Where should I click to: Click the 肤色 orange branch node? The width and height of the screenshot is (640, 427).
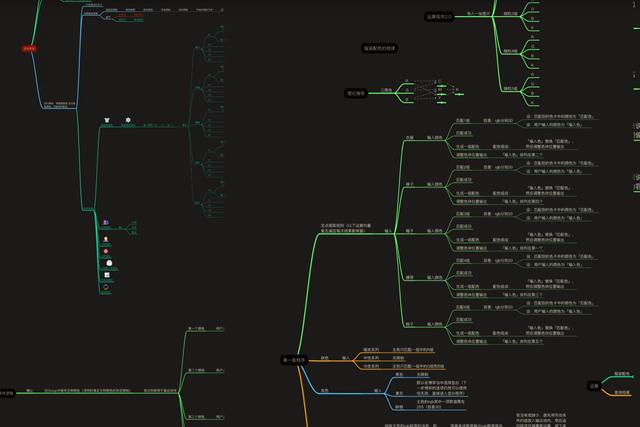click(x=324, y=357)
